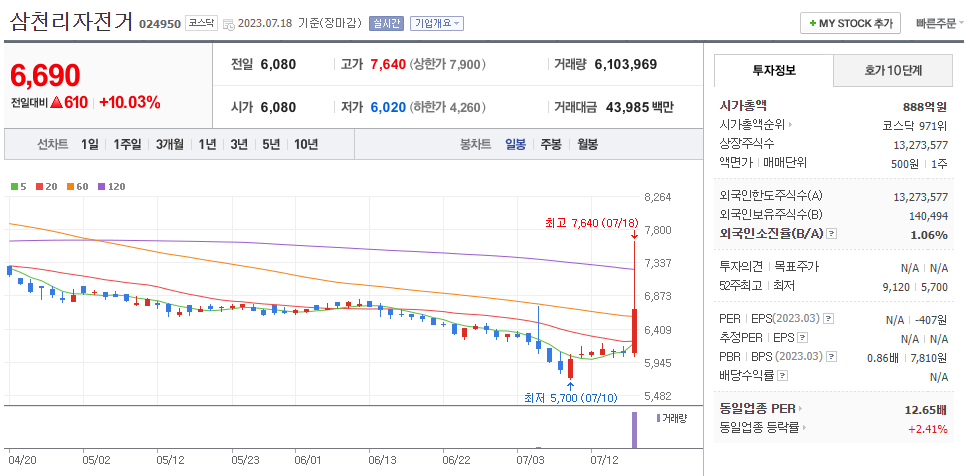Switch to the 호가10단계 tab
The image size is (970, 476).
[x=893, y=71]
